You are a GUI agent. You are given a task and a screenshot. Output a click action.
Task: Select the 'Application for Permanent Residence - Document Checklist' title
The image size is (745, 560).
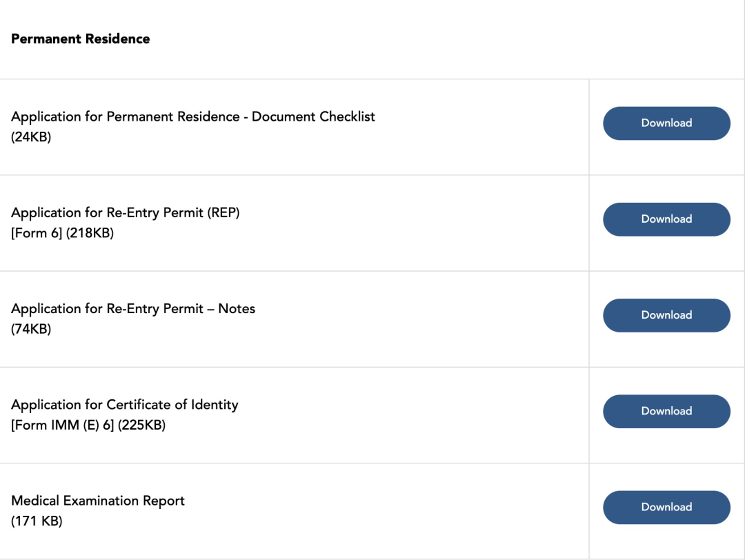[x=193, y=117]
